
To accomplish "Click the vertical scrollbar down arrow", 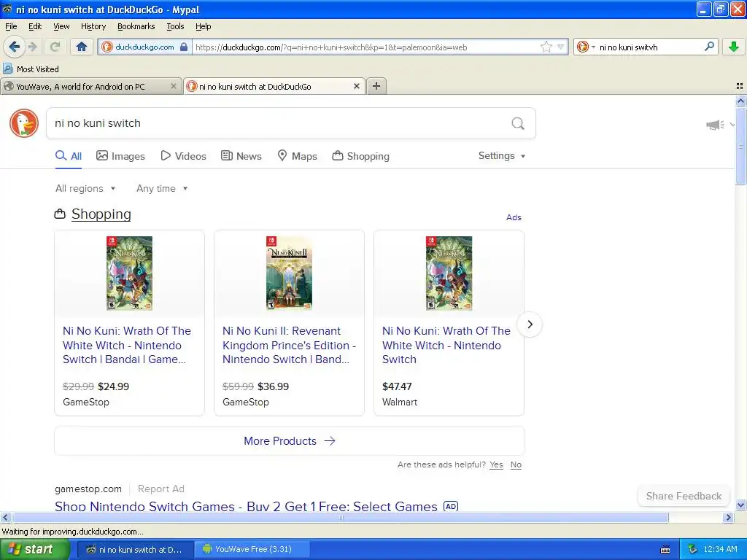I will (740, 505).
